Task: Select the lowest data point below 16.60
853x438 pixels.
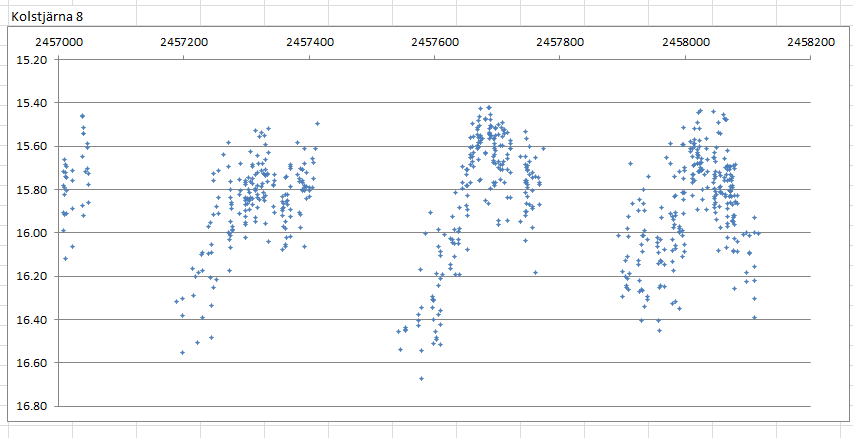Action: coord(421,378)
